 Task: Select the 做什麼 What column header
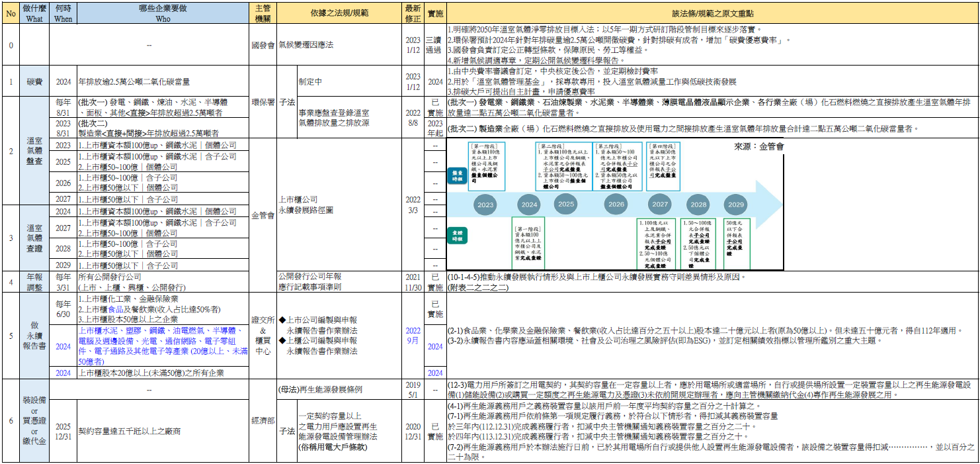(34, 13)
